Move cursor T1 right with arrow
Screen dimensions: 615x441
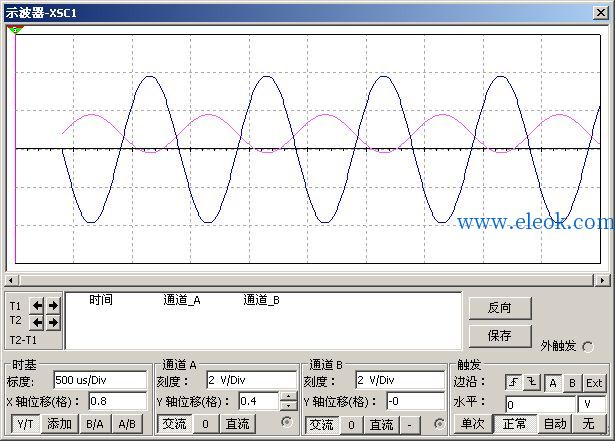tap(53, 305)
